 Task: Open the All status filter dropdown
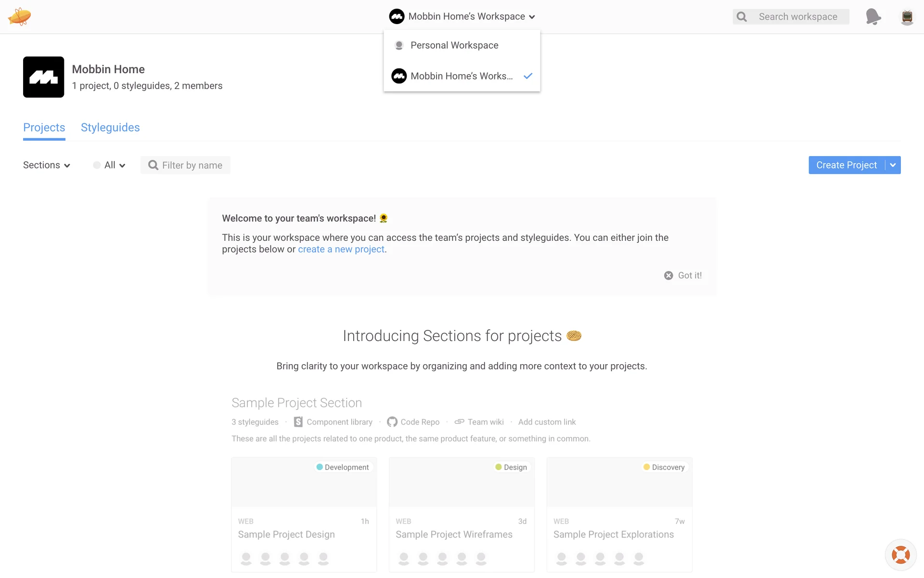click(110, 165)
